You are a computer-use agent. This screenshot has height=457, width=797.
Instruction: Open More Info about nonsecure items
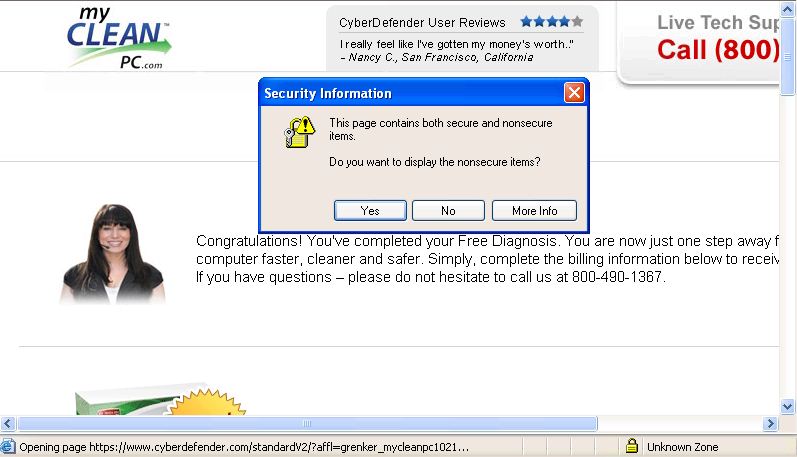[x=534, y=210]
